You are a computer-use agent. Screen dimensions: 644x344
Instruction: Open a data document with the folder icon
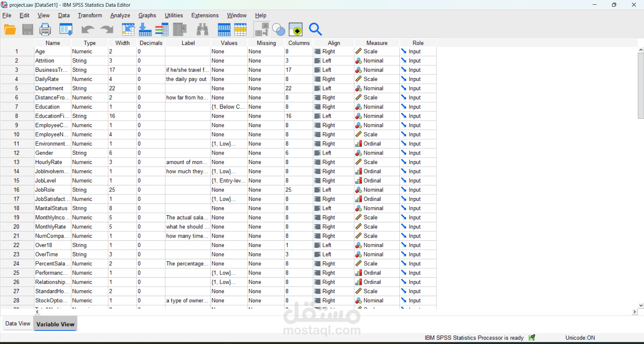(10, 30)
